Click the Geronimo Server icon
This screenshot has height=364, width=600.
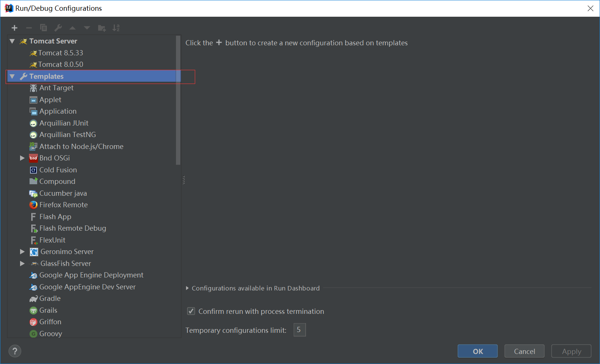(x=34, y=252)
